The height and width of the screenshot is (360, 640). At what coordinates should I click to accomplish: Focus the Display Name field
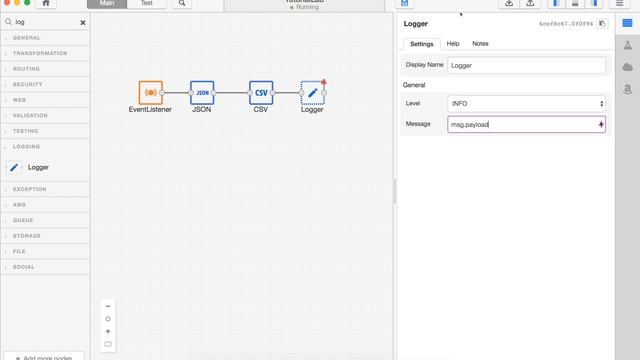527,65
